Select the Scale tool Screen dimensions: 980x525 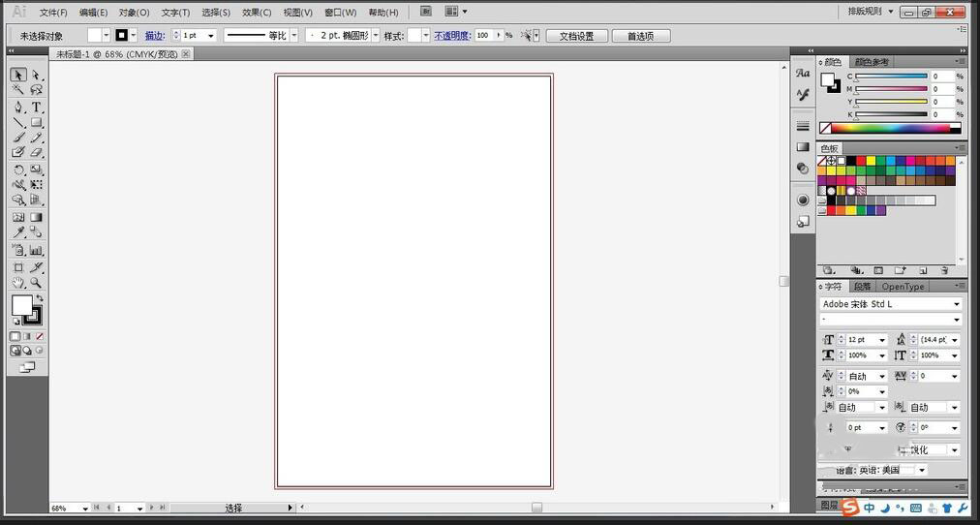36,170
